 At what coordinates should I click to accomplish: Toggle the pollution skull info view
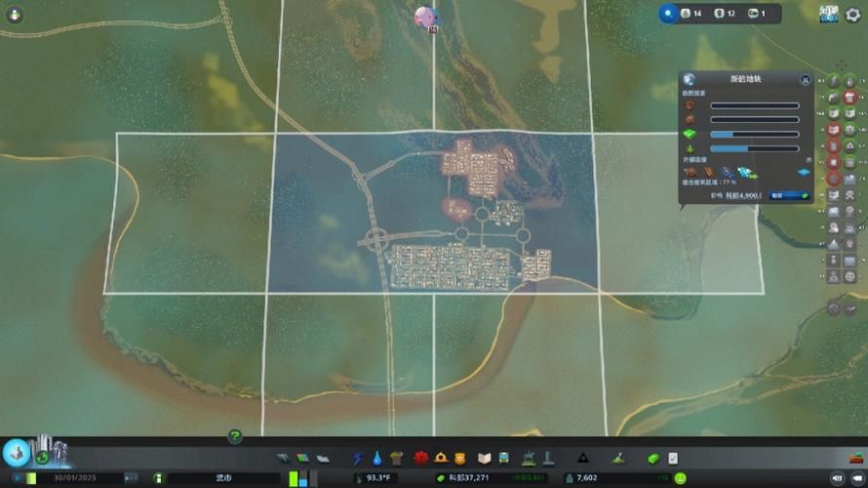click(849, 195)
